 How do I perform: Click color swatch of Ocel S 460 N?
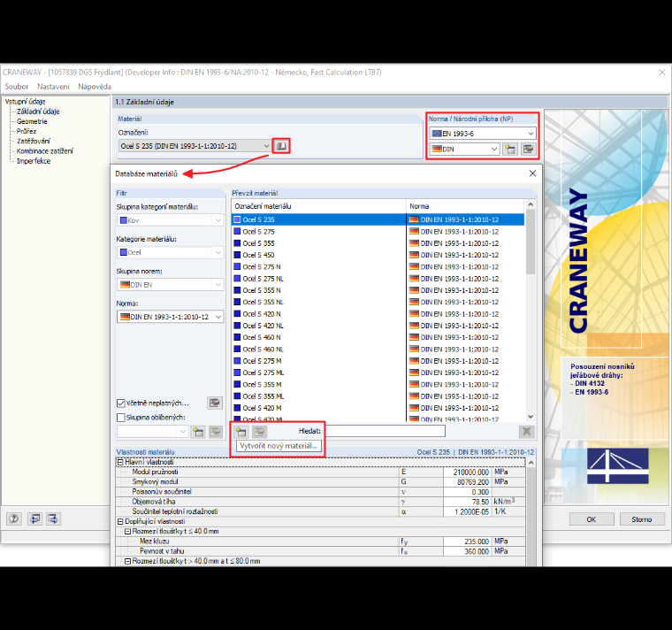click(237, 337)
